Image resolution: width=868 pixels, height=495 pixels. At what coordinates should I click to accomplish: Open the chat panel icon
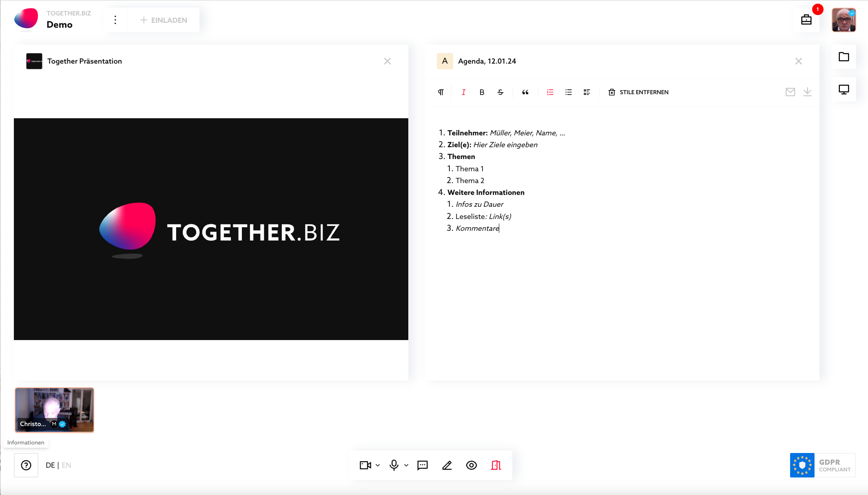pyautogui.click(x=422, y=465)
